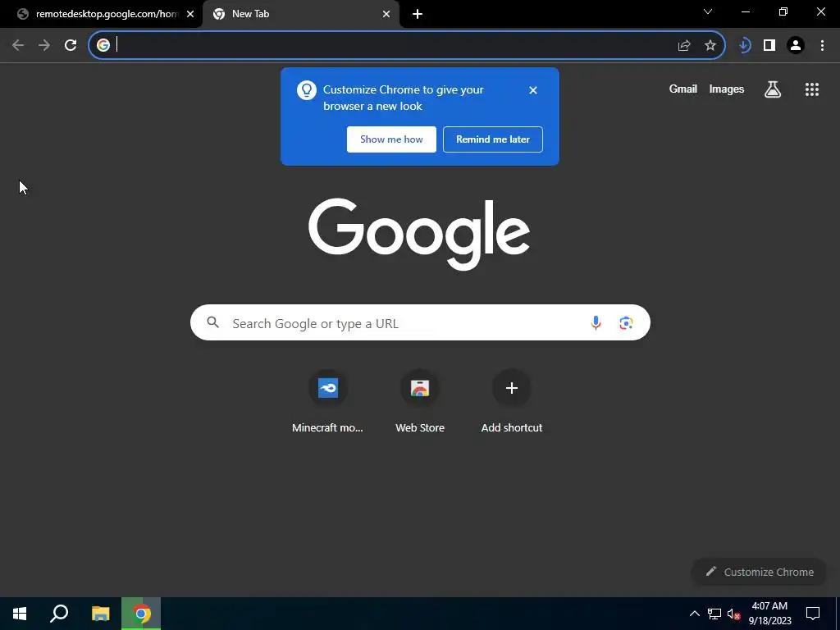Close the New Tab tab

tap(386, 14)
